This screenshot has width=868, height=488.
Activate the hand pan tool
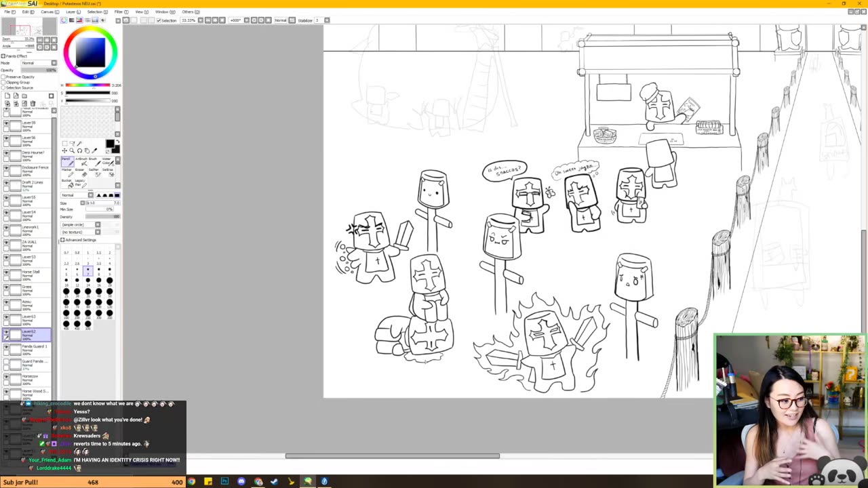coord(87,150)
